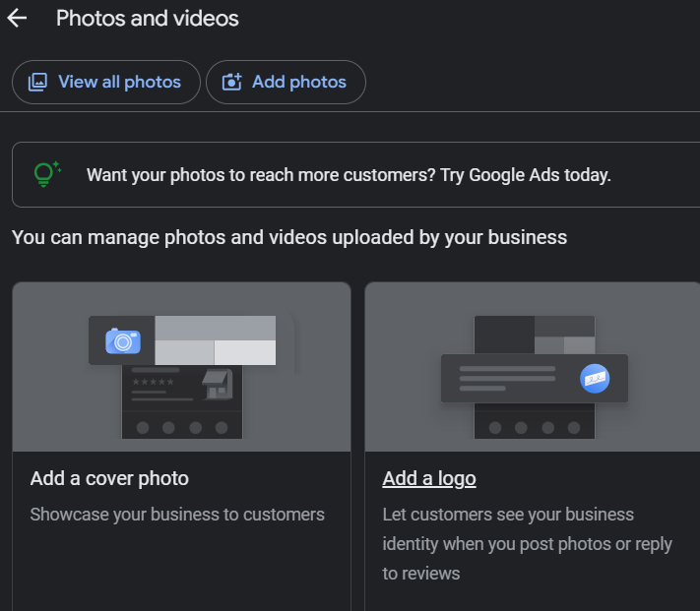Open View all photos
700x611 pixels.
106,82
